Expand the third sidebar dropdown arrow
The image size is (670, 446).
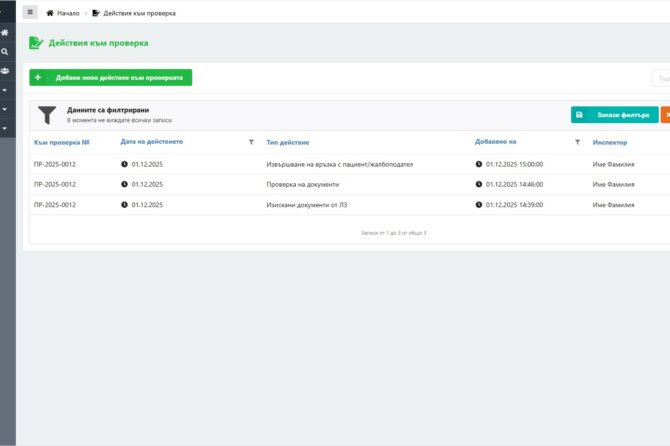pos(5,128)
